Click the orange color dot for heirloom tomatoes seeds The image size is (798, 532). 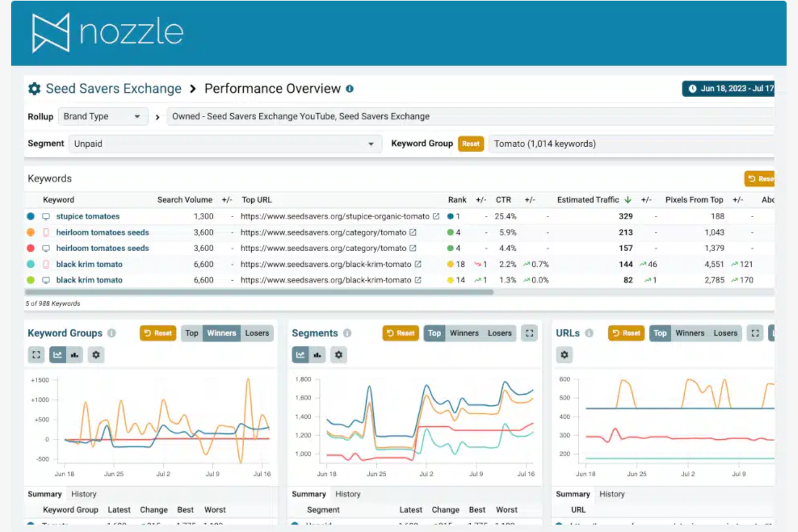[x=31, y=232]
